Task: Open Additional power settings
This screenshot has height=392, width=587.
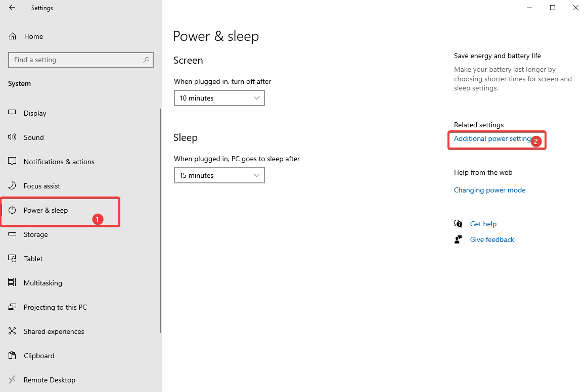Action: click(x=491, y=138)
